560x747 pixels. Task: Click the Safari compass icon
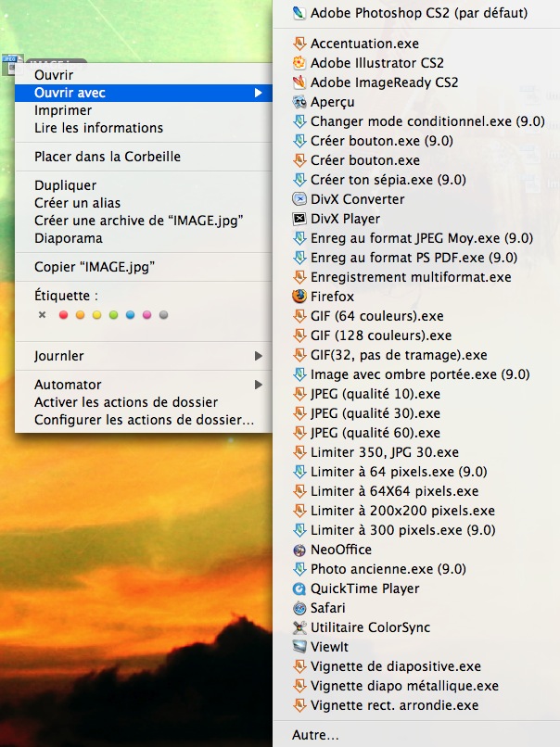click(299, 608)
